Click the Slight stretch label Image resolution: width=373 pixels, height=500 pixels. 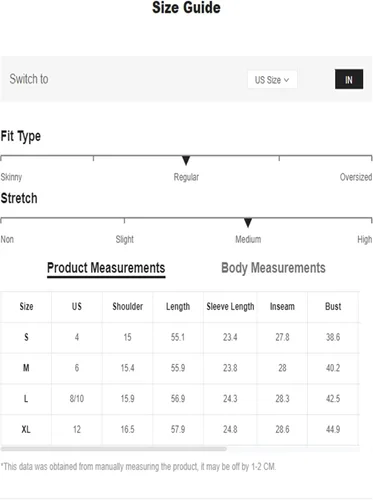pos(125,239)
